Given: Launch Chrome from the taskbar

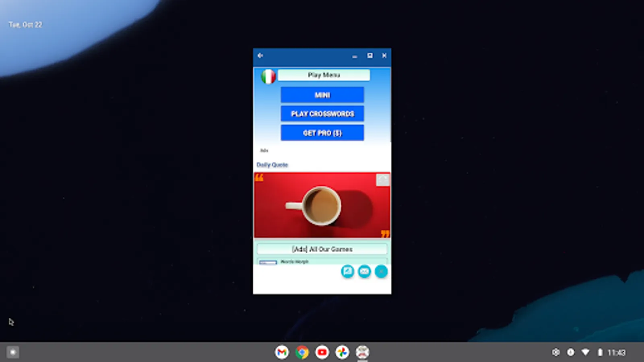Looking at the screenshot, I should pyautogui.click(x=301, y=352).
